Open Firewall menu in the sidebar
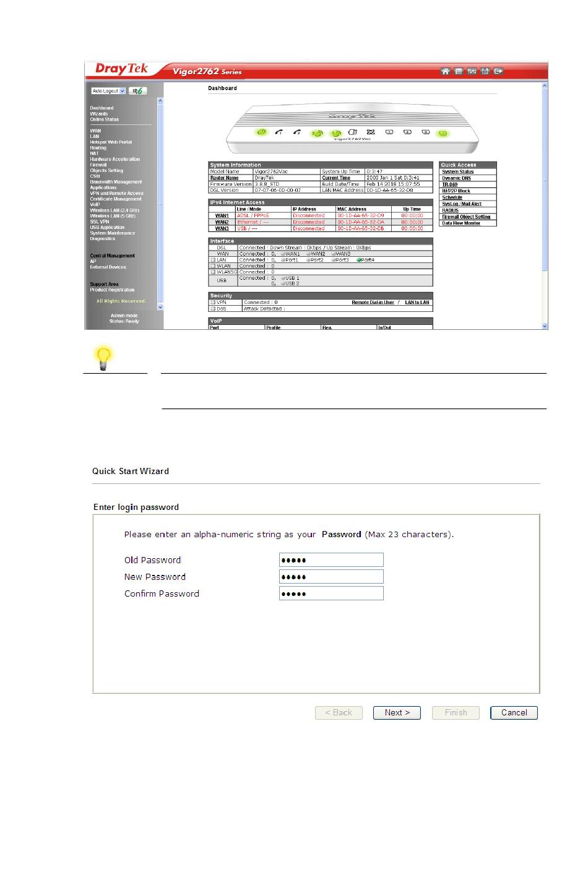This screenshot has width=588, height=872. tap(98, 165)
